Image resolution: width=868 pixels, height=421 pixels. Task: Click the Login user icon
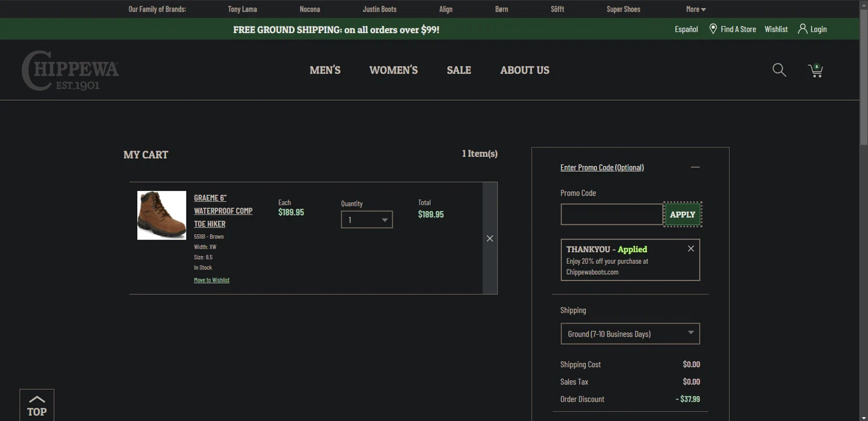tap(803, 29)
